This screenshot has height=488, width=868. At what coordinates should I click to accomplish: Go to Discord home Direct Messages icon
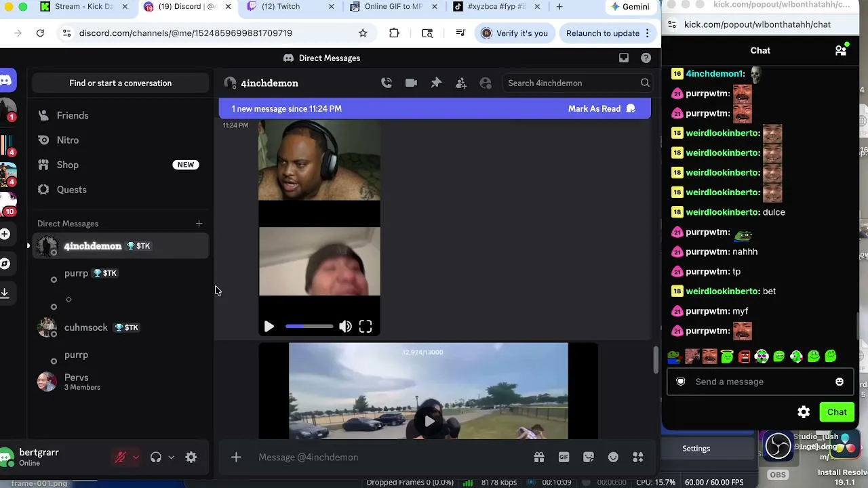click(5, 81)
